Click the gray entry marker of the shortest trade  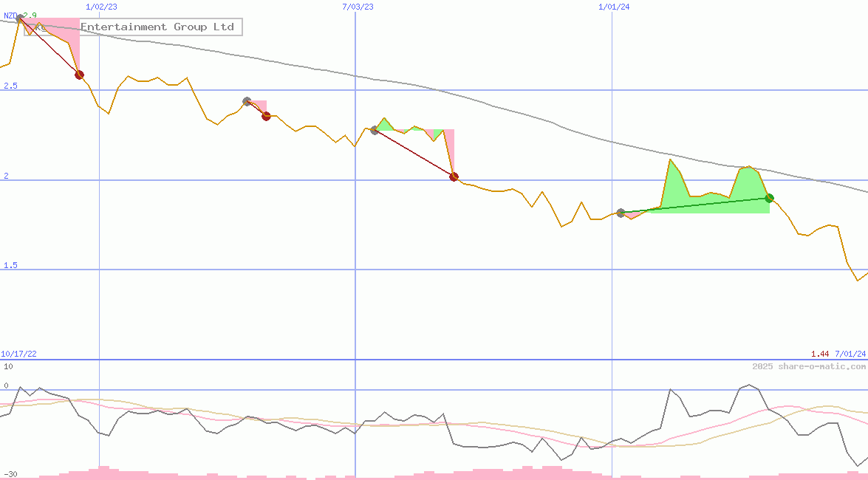[x=247, y=101]
